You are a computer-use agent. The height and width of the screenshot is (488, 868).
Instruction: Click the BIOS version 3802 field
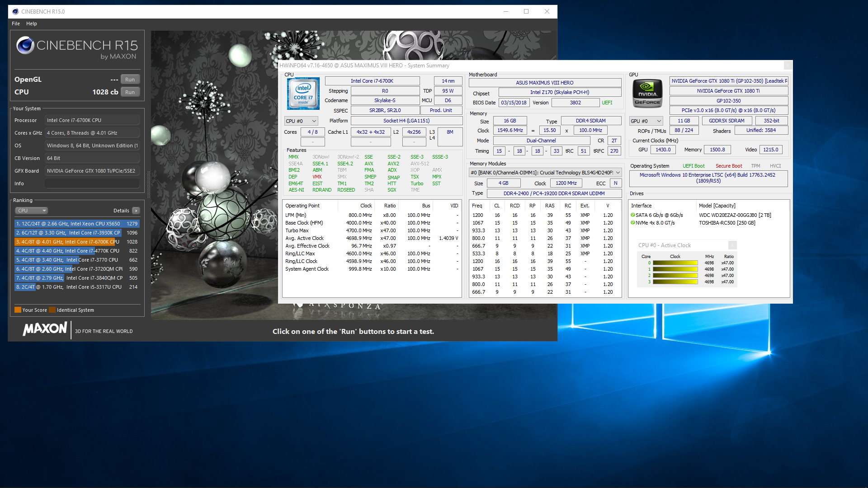click(x=575, y=103)
